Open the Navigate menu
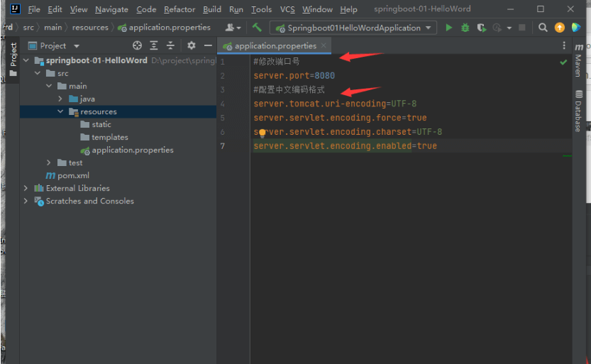The image size is (591, 364). coord(111,9)
